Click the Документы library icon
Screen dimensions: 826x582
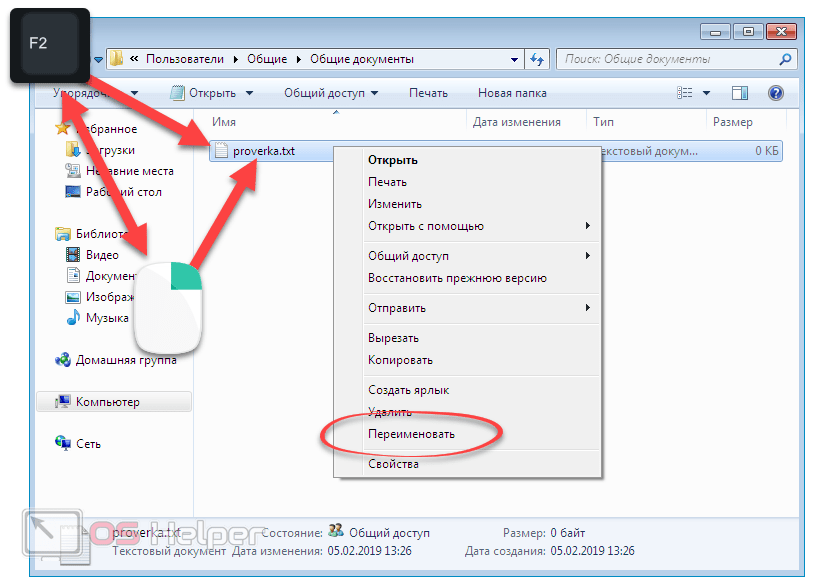(73, 275)
